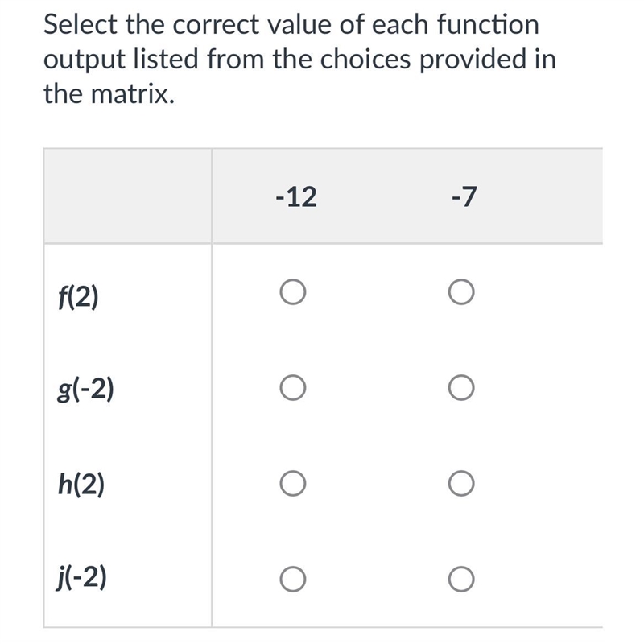Click the blank top-left header cell
Viewport: 644px width, 644px height.
(x=128, y=196)
